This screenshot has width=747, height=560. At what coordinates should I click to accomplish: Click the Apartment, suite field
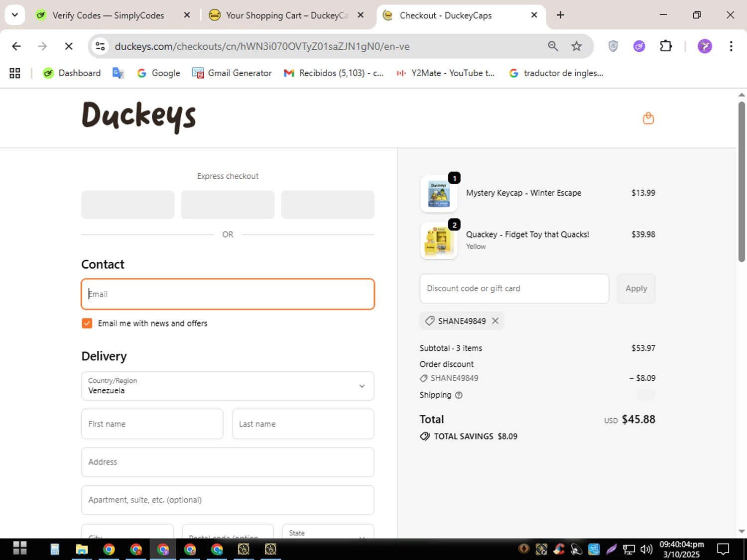[x=228, y=500]
